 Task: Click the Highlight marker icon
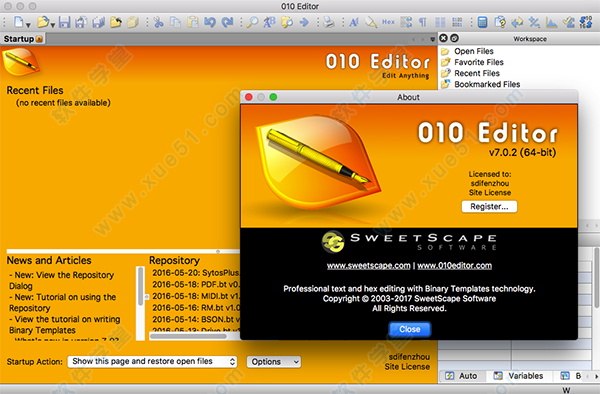370,22
